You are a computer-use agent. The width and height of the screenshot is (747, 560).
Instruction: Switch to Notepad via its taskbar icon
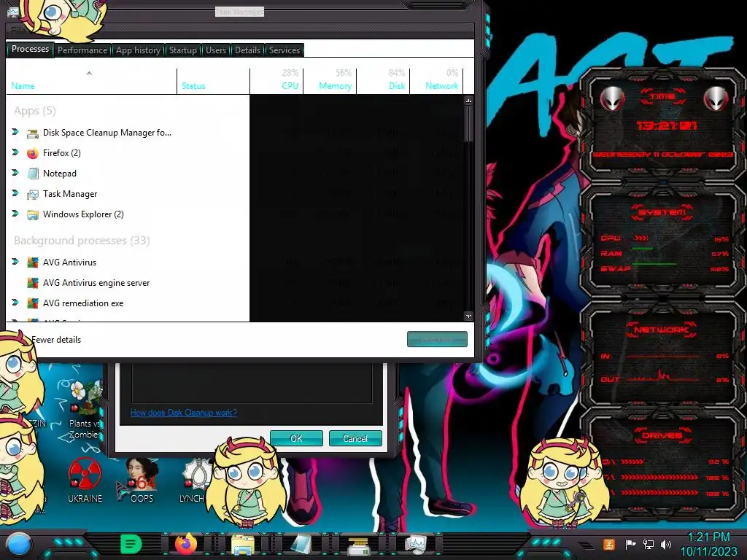pos(301,545)
